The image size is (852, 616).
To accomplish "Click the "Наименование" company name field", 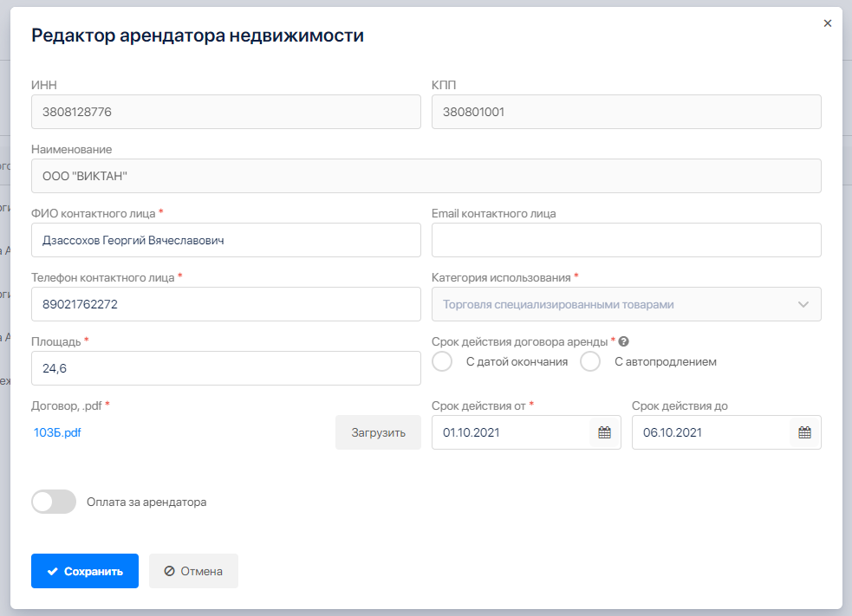I will 426,176.
